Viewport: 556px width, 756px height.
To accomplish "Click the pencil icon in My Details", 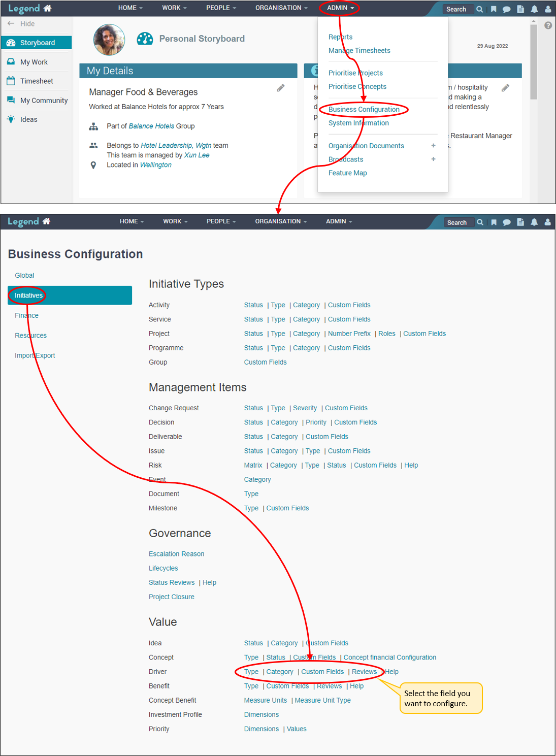I will (x=281, y=88).
